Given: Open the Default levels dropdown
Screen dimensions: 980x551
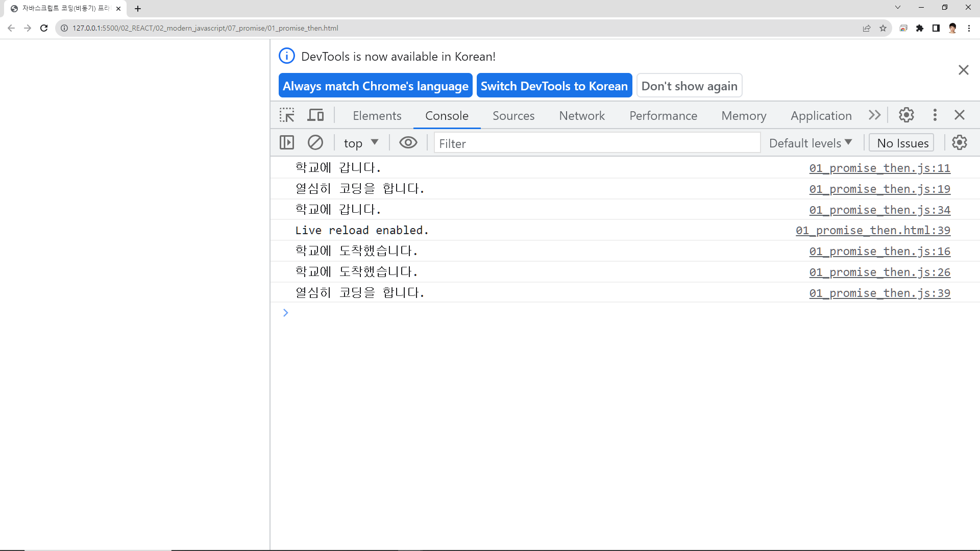Looking at the screenshot, I should point(810,143).
